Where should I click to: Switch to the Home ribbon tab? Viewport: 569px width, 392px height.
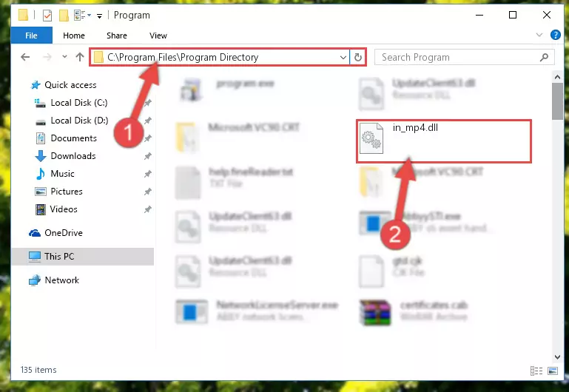(74, 36)
